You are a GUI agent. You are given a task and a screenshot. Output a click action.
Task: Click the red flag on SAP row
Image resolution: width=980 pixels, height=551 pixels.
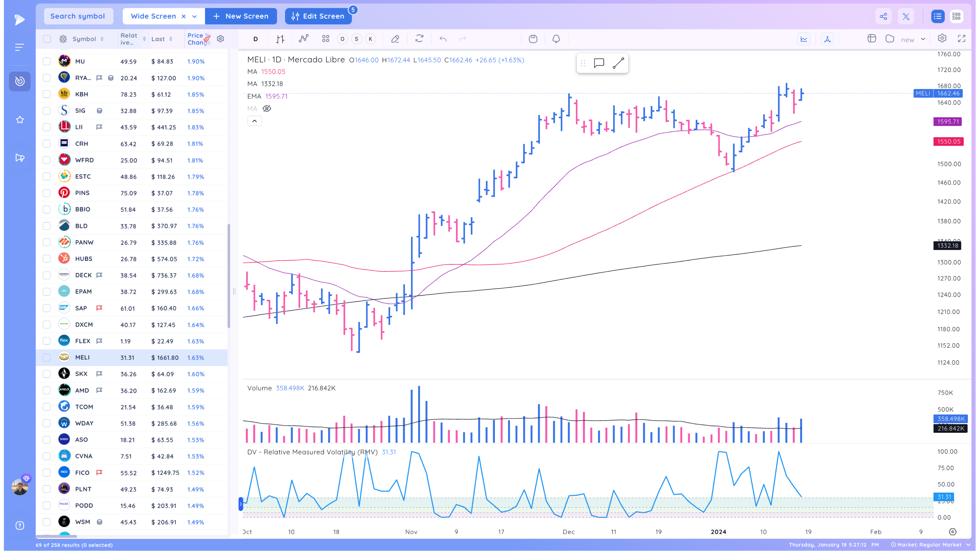pos(99,308)
